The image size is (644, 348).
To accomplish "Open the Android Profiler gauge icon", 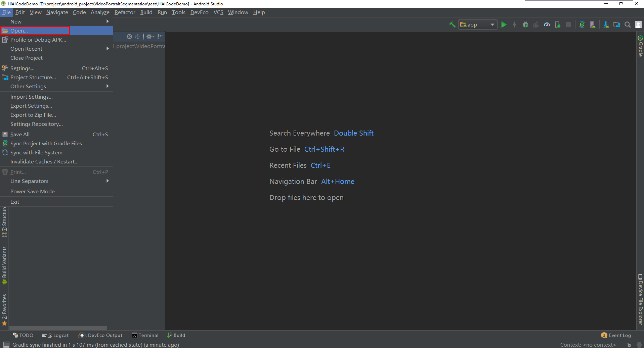I will [547, 24].
